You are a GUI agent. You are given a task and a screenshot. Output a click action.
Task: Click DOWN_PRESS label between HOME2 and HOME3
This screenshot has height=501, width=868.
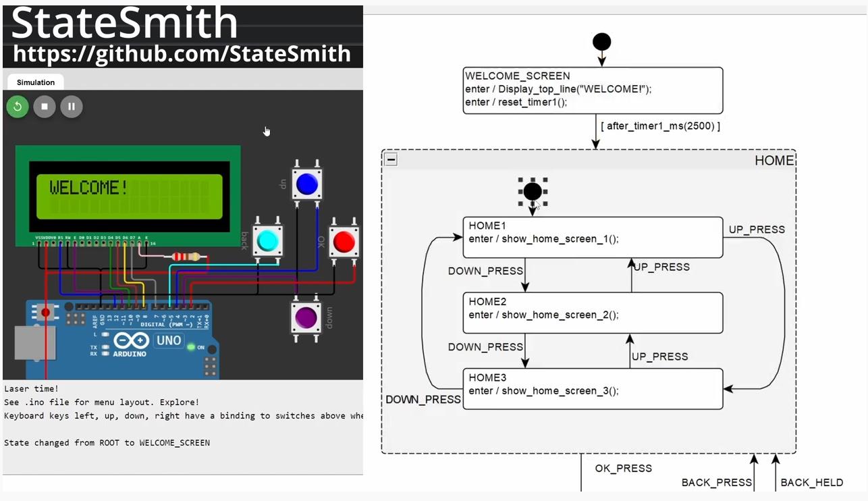tap(486, 346)
